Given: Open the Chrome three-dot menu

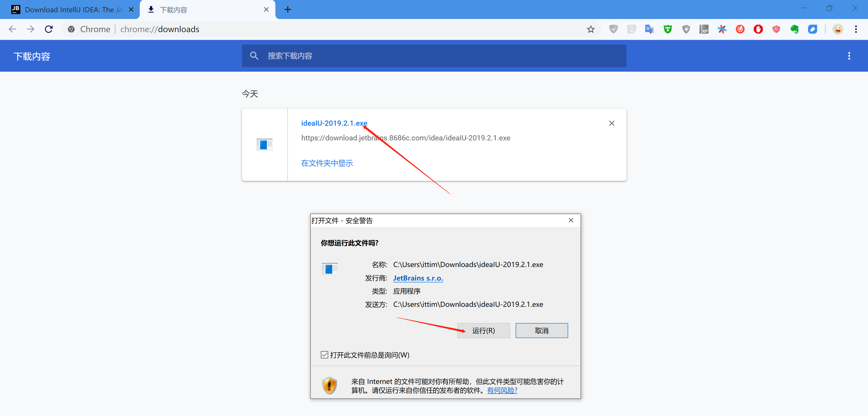Looking at the screenshot, I should coord(856,29).
